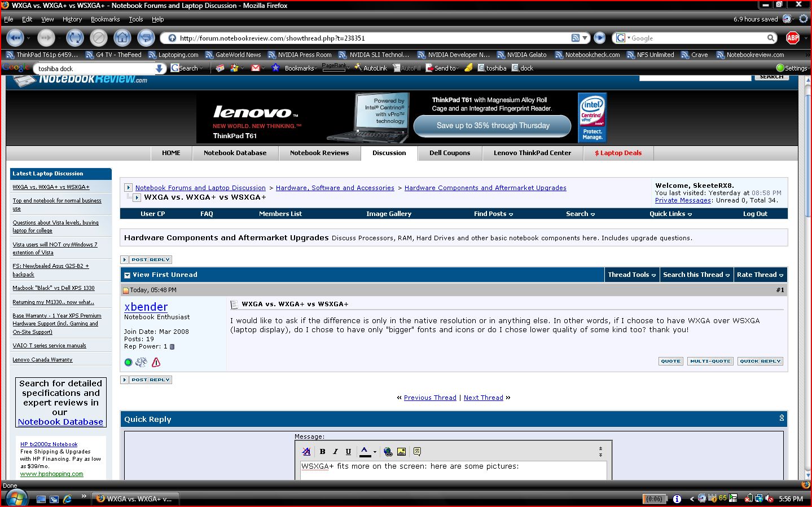The height and width of the screenshot is (507, 812).
Task: Click the Wrap Quote tags icon
Action: click(417, 452)
